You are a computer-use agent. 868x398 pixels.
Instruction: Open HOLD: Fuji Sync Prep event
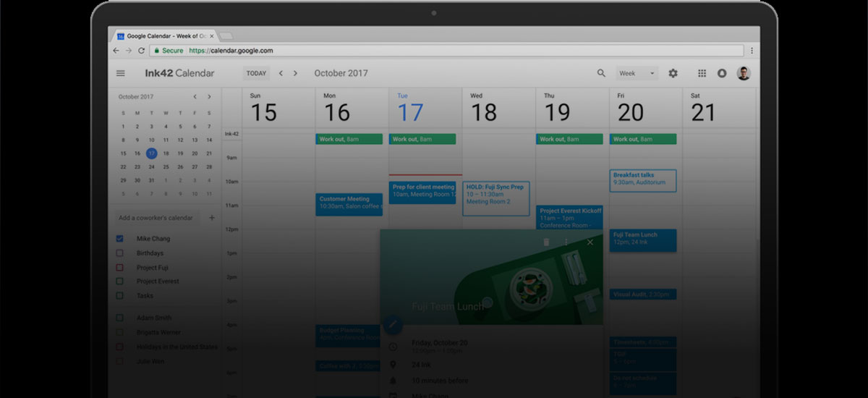tap(496, 198)
